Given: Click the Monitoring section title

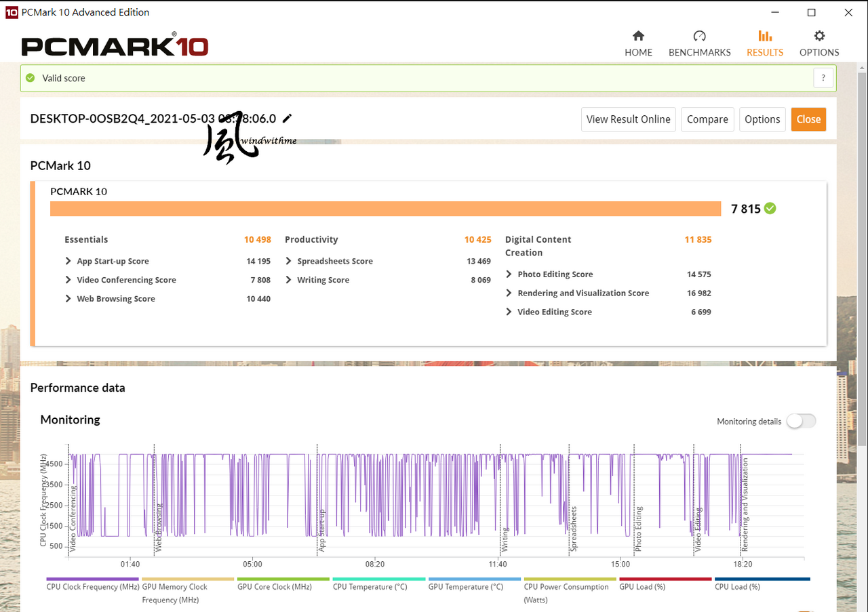Looking at the screenshot, I should 71,420.
